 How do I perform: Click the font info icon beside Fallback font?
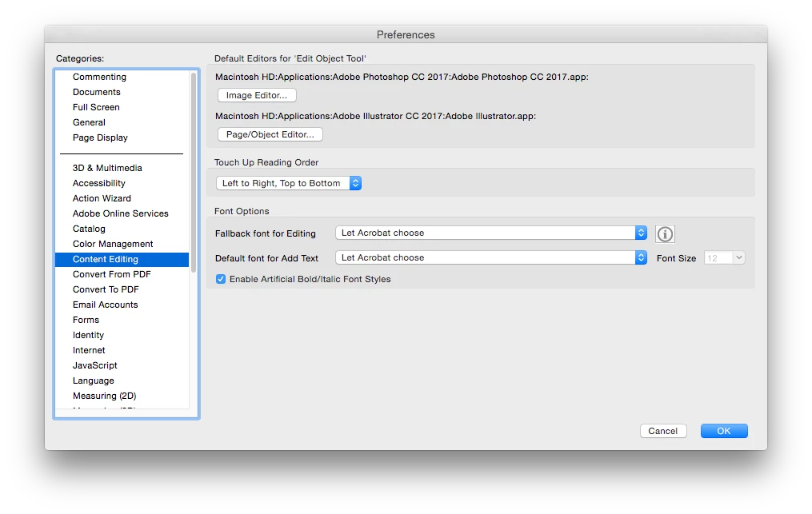point(665,234)
